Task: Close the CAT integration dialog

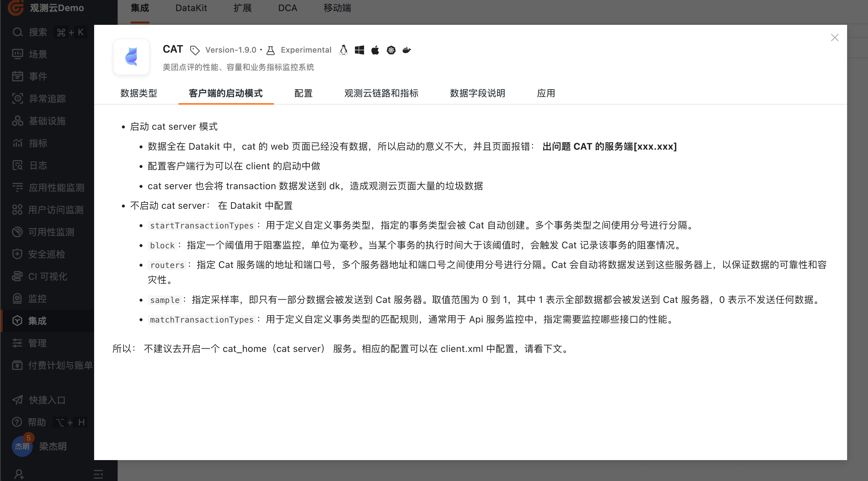Action: [x=835, y=38]
